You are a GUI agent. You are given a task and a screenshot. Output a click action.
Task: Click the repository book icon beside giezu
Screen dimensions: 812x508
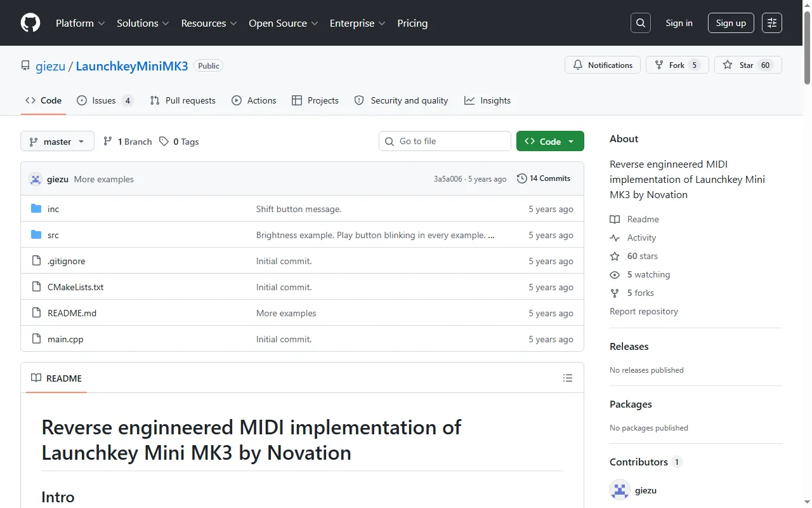point(25,66)
